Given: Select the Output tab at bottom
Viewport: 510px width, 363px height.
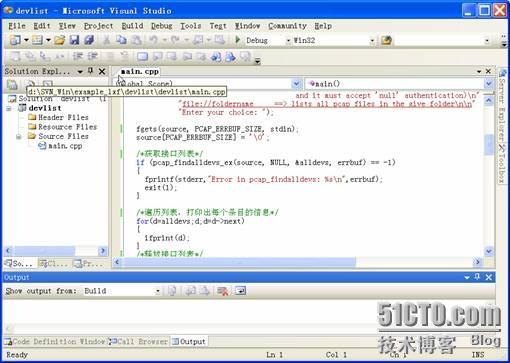Looking at the screenshot, I should (x=189, y=341).
